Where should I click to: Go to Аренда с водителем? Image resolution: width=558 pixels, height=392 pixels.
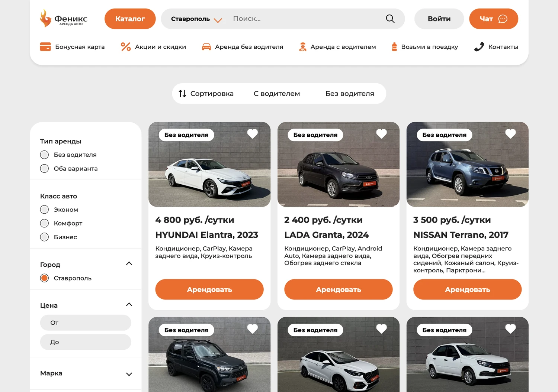point(337,47)
